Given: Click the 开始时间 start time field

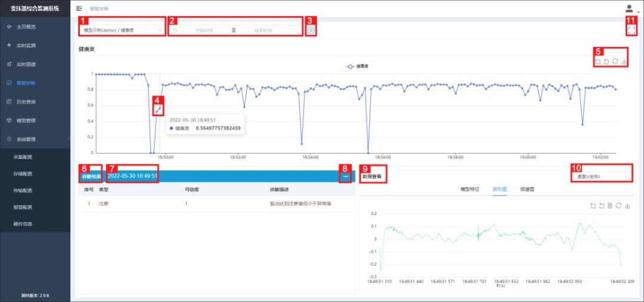Looking at the screenshot, I should click(x=204, y=30).
